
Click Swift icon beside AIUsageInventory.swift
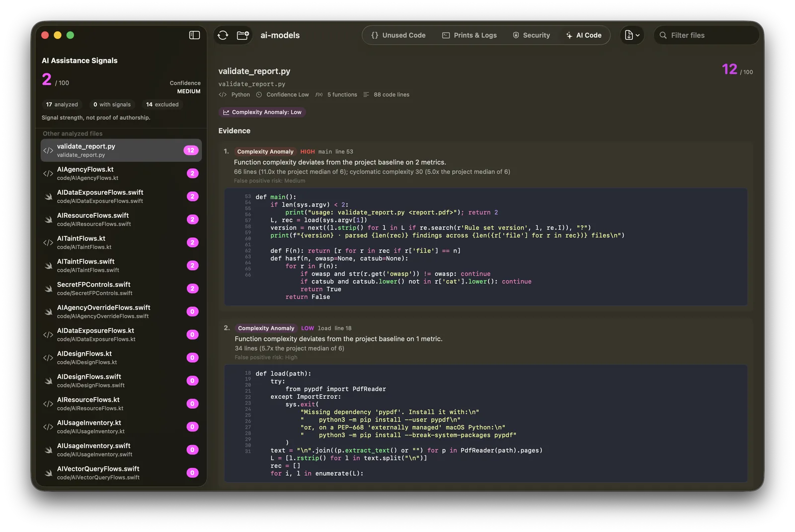click(x=48, y=450)
